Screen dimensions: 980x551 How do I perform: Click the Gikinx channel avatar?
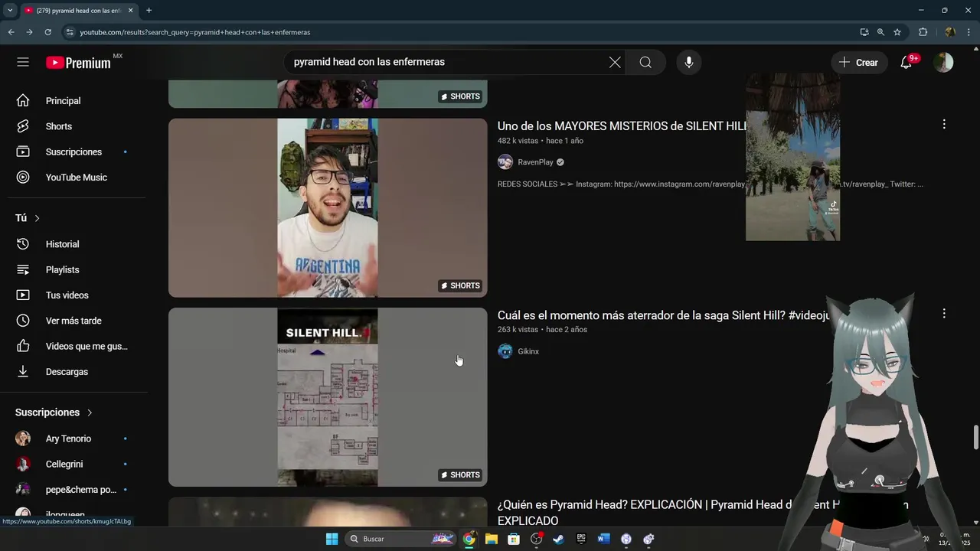coord(505,351)
